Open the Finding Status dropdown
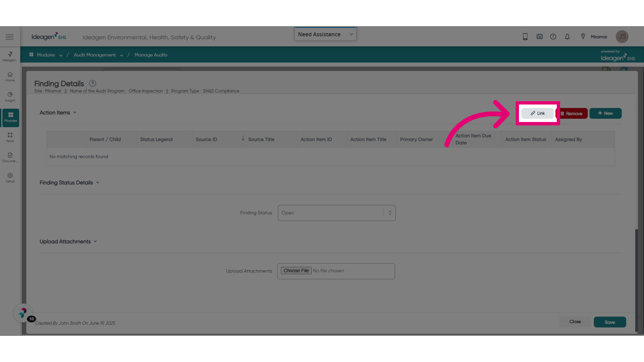Image resolution: width=644 pixels, height=362 pixels. click(x=337, y=213)
